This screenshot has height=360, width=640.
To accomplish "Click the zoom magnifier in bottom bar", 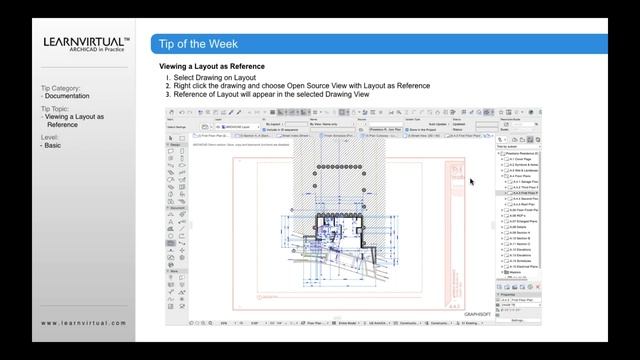I will point(211,323).
